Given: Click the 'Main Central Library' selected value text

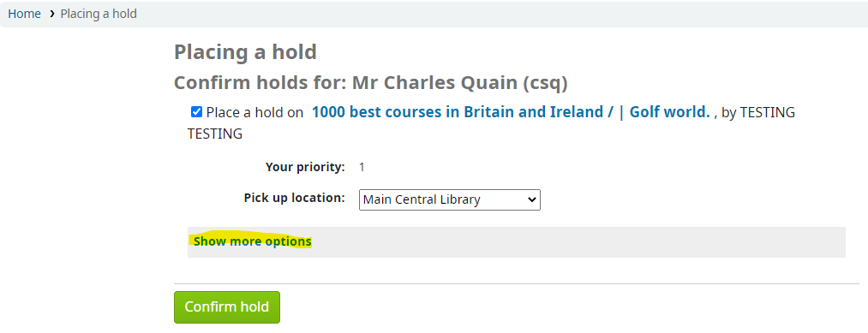Looking at the screenshot, I should point(422,199).
